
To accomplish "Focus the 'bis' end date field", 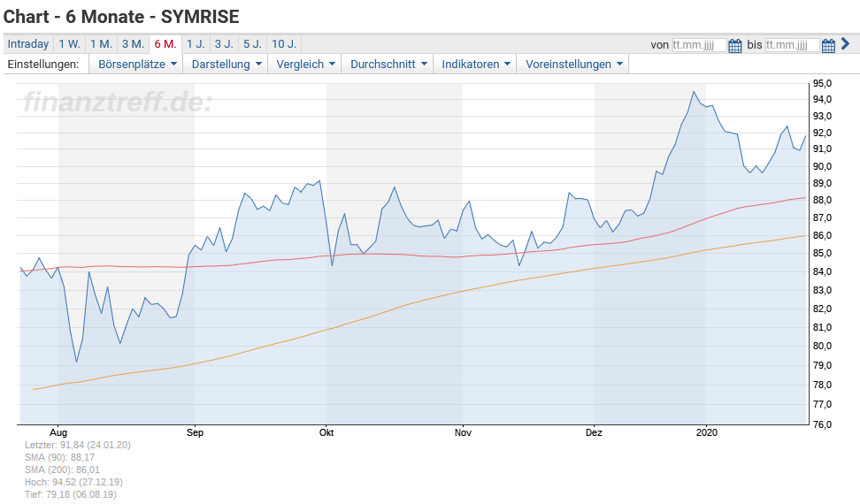I will point(792,45).
